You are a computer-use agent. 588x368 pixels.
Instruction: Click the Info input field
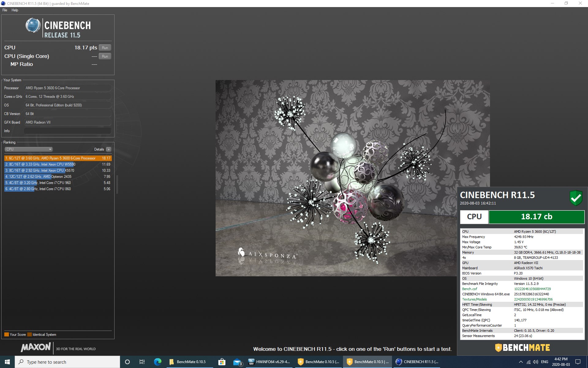click(x=67, y=131)
